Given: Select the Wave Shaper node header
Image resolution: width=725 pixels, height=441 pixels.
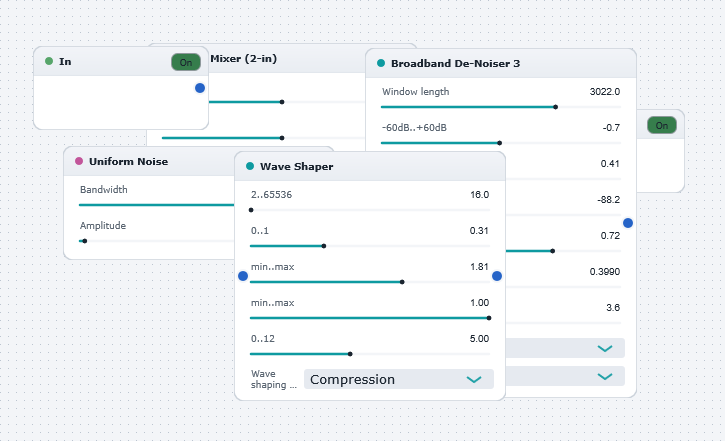Looking at the screenshot, I should tap(370, 166).
